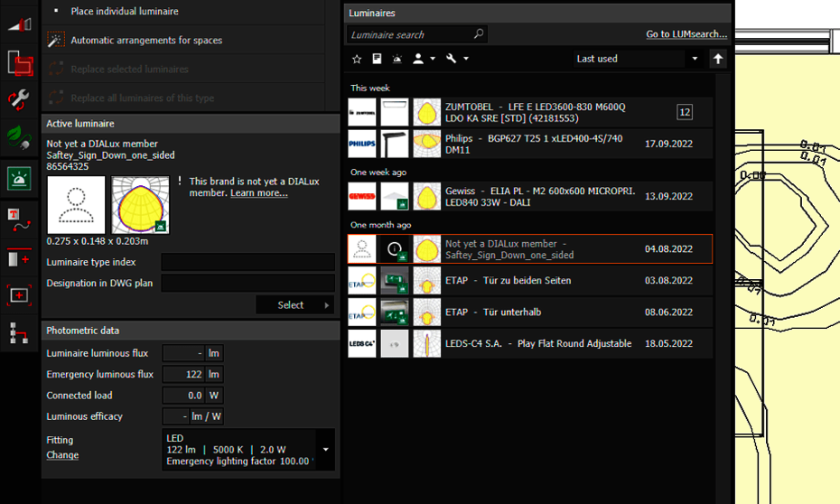Click the favorites star filter icon
This screenshot has height=504, width=840.
tap(356, 59)
